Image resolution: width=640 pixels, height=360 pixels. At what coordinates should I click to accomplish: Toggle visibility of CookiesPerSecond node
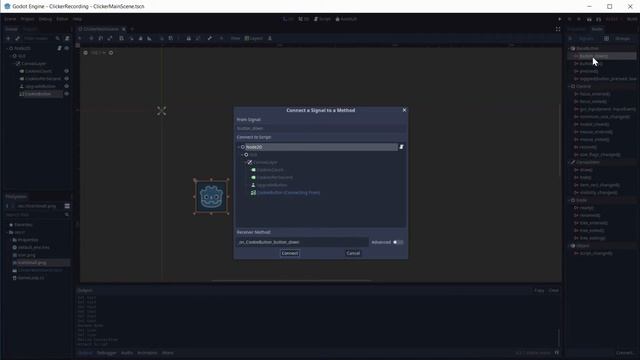[x=67, y=79]
